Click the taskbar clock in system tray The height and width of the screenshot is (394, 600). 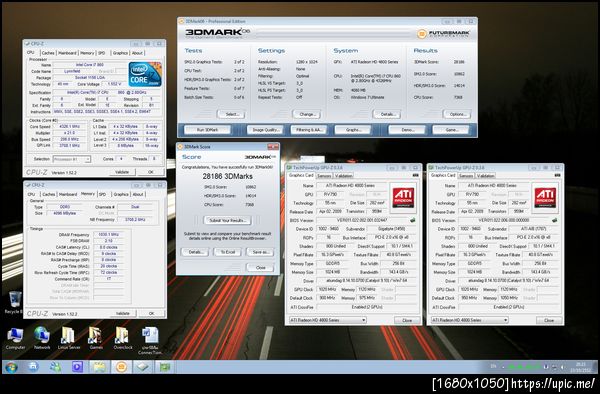click(x=581, y=367)
